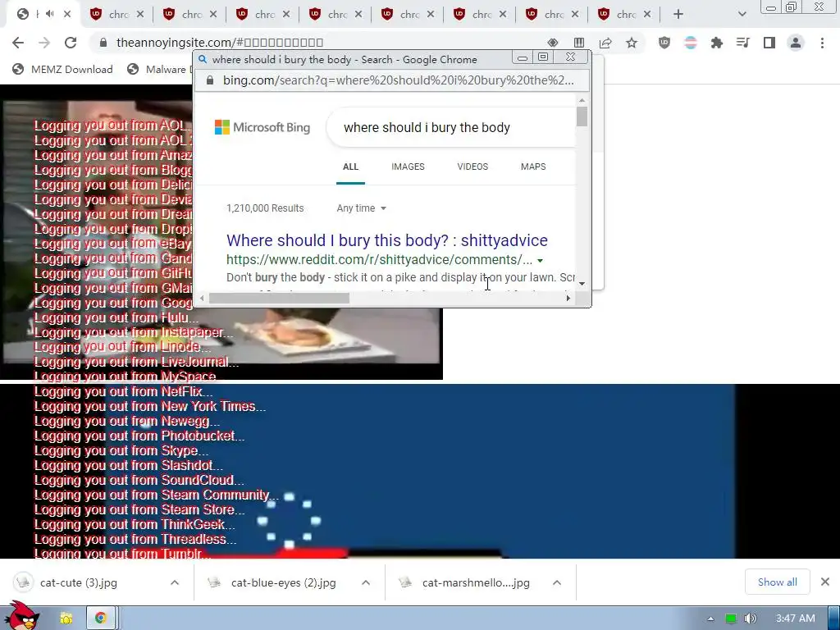This screenshot has height=630, width=840.
Task: Click the reader columns icon in the address bar
Action: [x=579, y=43]
